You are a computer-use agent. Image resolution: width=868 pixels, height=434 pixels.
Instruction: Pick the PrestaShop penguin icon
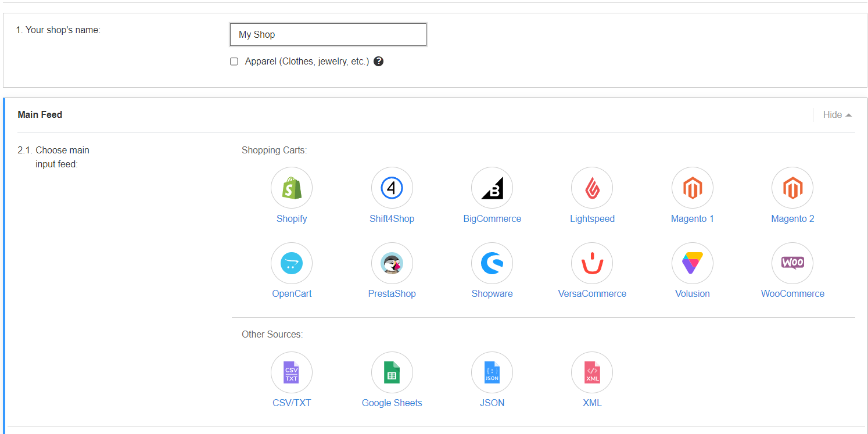coord(392,263)
